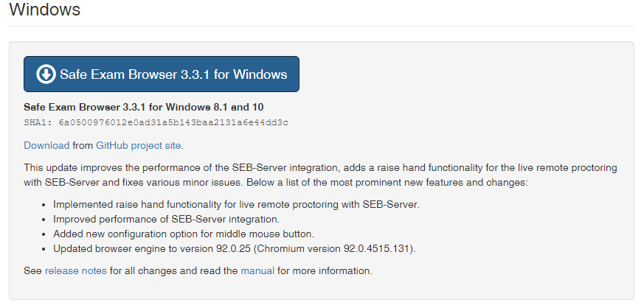
Task: Click the circular download arrow icon
Action: click(x=46, y=74)
